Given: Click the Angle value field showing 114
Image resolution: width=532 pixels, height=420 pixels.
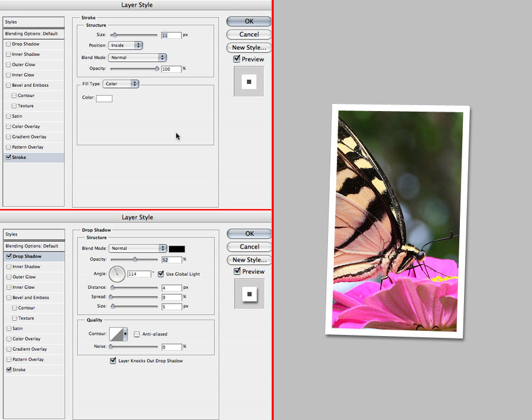Looking at the screenshot, I should [139, 274].
